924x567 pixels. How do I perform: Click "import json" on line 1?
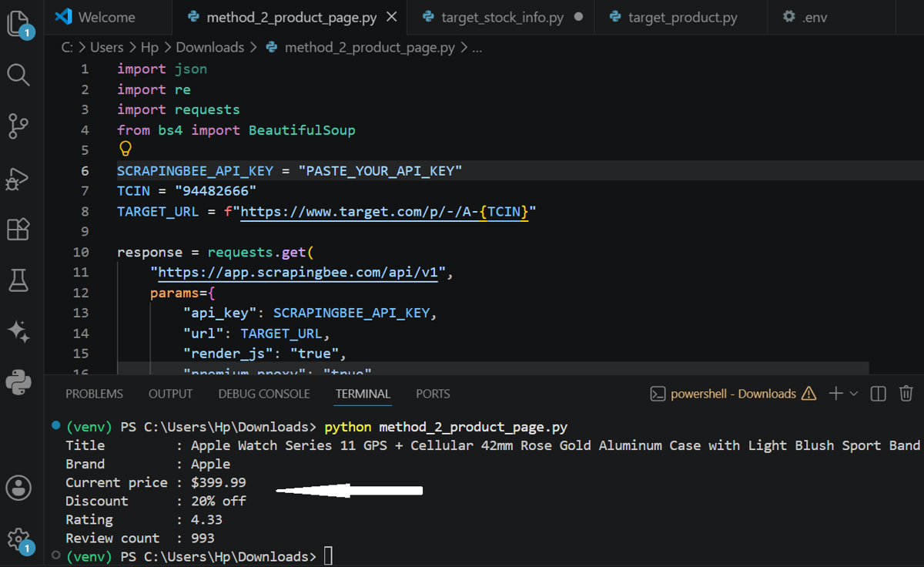click(x=162, y=69)
